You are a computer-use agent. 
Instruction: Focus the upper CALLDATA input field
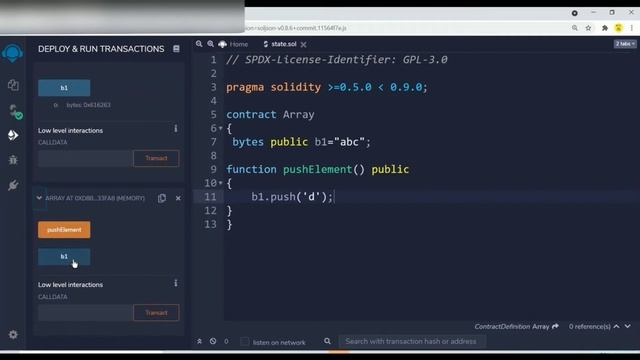point(85,158)
